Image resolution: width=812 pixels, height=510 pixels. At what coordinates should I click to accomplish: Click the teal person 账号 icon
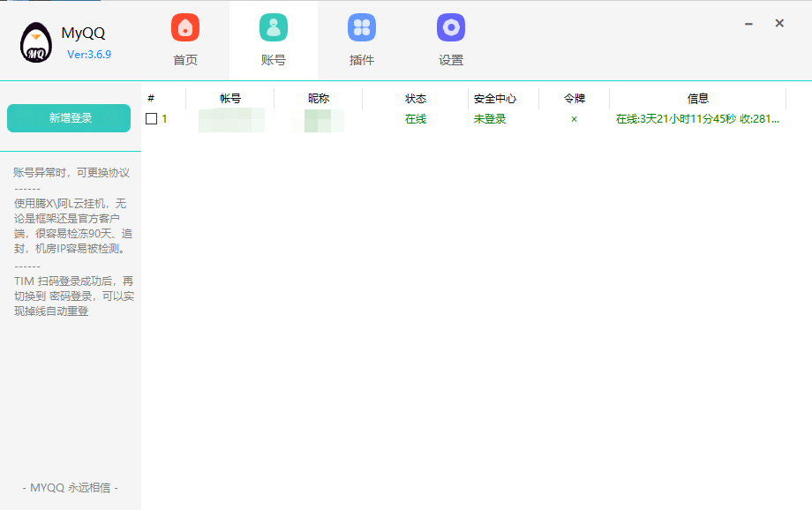click(x=274, y=27)
